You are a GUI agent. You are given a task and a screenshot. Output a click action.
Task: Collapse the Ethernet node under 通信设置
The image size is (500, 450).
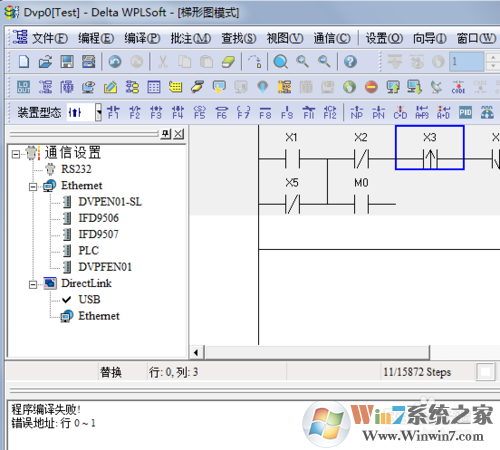pyautogui.click(x=33, y=187)
